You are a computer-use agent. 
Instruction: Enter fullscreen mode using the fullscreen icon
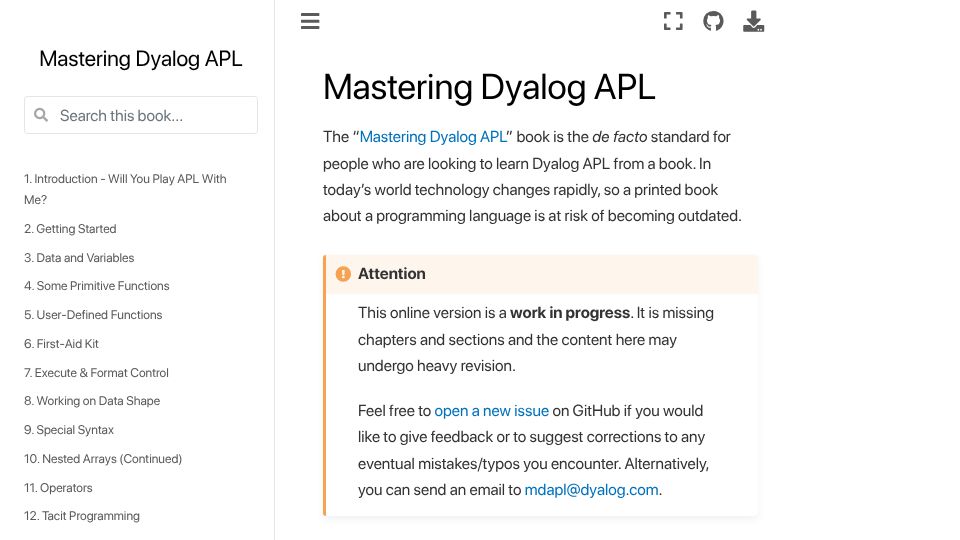pyautogui.click(x=673, y=21)
